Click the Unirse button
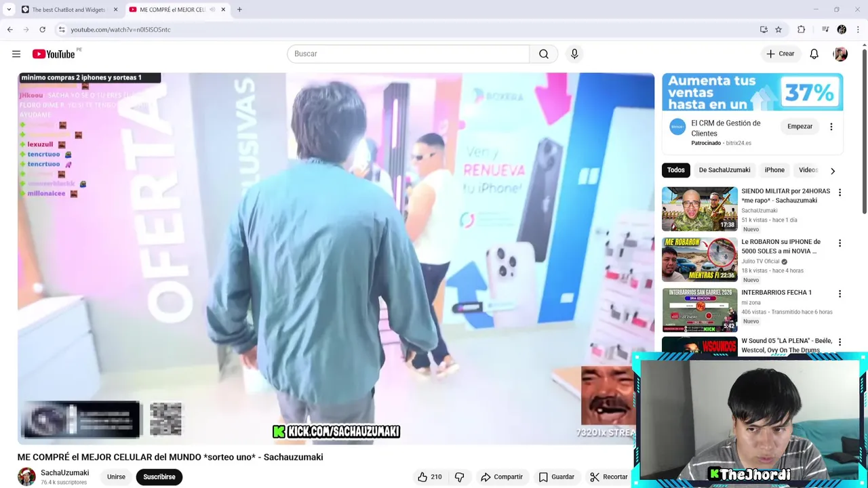868x488 pixels. click(116, 477)
